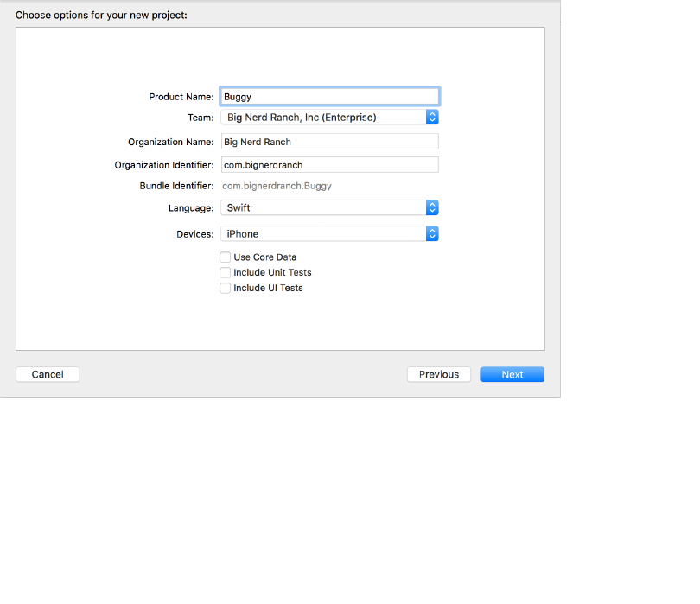Check the Include Unit Tests option
The width and height of the screenshot is (700, 604).
(x=226, y=273)
